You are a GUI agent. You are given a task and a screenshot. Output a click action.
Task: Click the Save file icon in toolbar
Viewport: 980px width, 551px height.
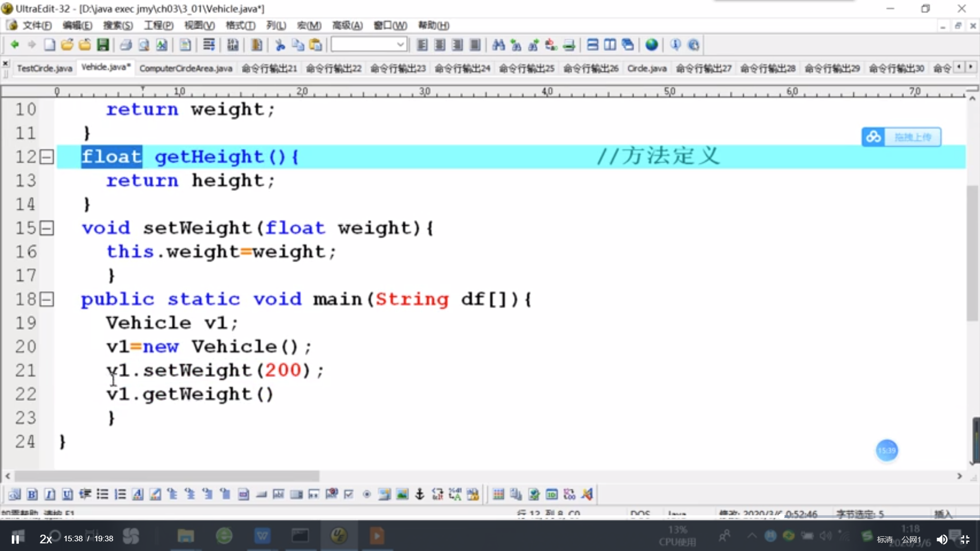pyautogui.click(x=103, y=45)
